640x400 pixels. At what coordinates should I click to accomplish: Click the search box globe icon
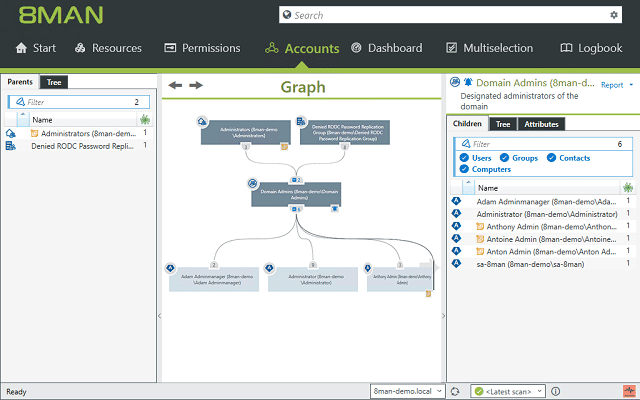click(x=287, y=15)
